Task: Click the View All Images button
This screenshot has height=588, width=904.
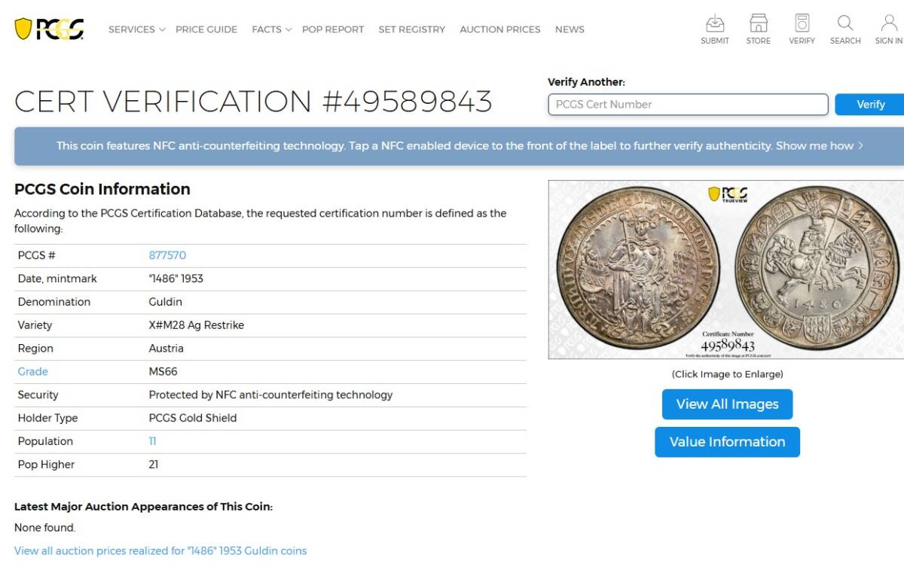Action: [727, 404]
